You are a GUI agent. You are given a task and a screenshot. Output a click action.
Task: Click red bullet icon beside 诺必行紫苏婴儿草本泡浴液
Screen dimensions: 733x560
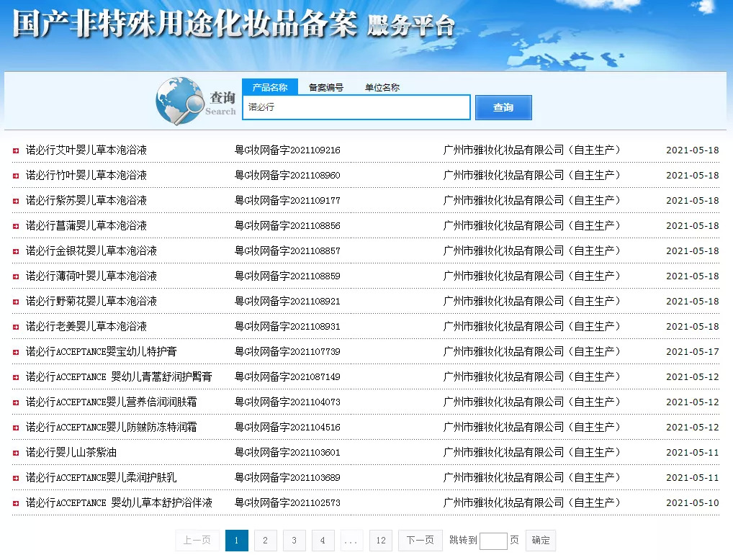coord(16,201)
